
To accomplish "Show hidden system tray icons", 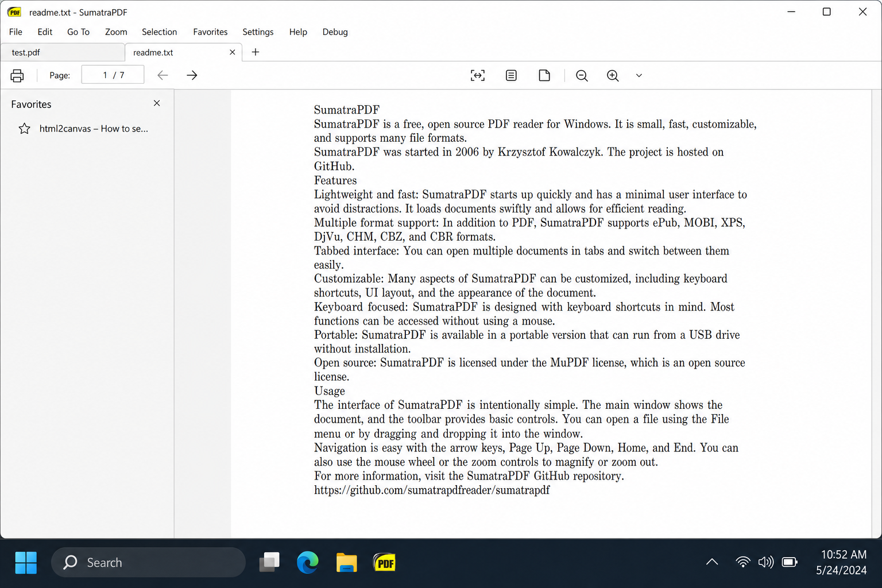I will [712, 562].
